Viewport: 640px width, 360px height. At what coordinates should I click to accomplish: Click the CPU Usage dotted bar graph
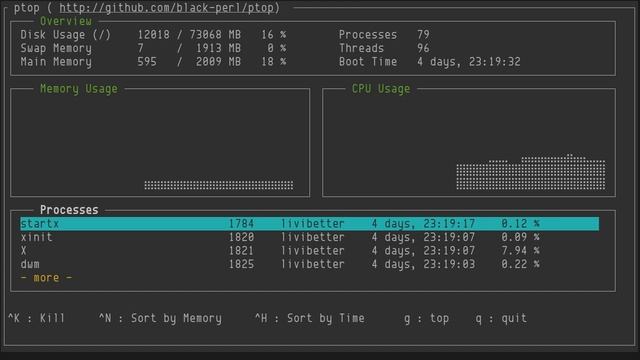click(x=531, y=172)
